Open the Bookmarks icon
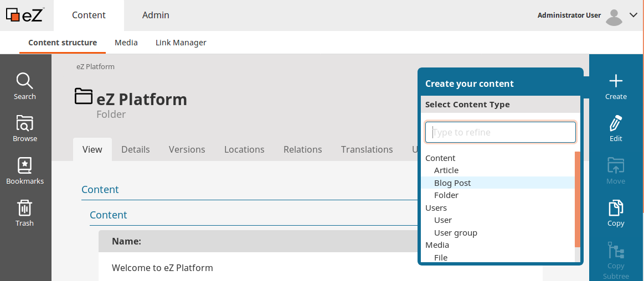 [x=25, y=166]
